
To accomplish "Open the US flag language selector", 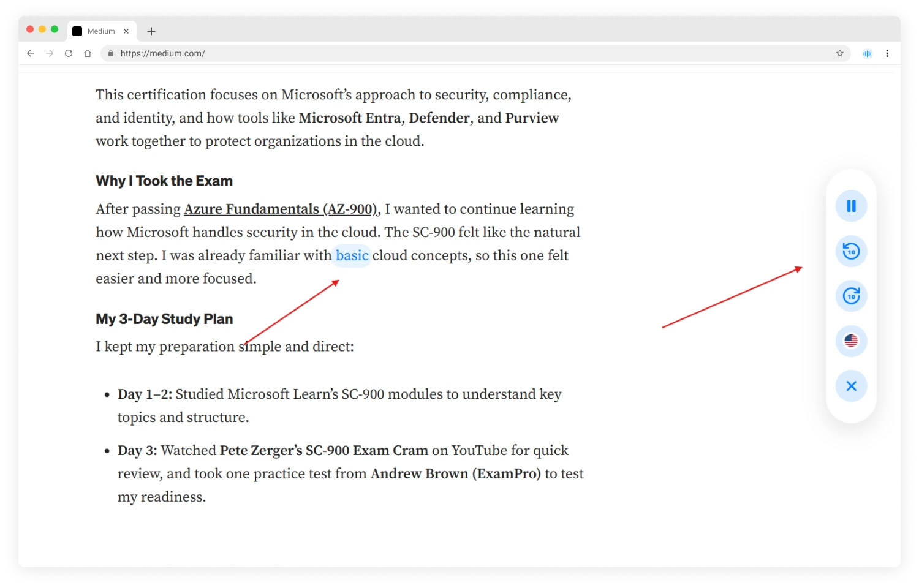I will pos(851,341).
